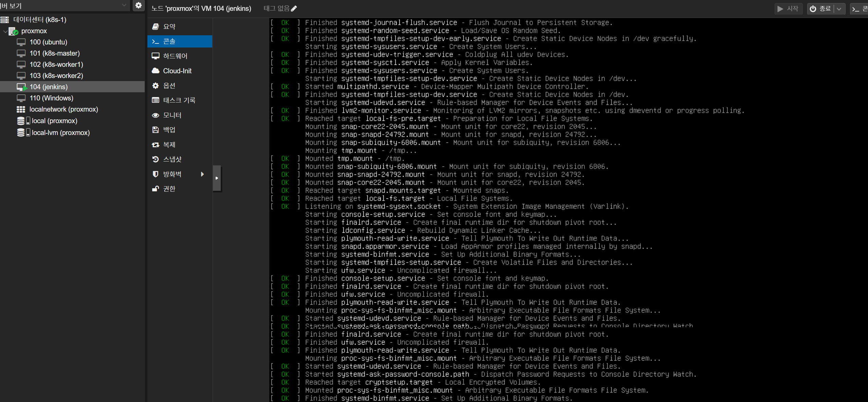Viewport: 868px width, 402px height.
Task: Open 100 (ubuntu) VM entry
Action: 48,42
